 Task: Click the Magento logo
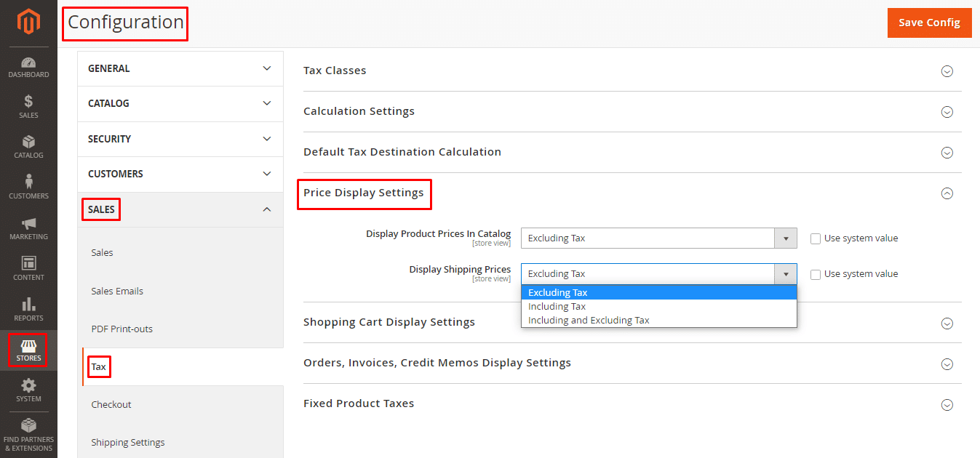pos(28,22)
